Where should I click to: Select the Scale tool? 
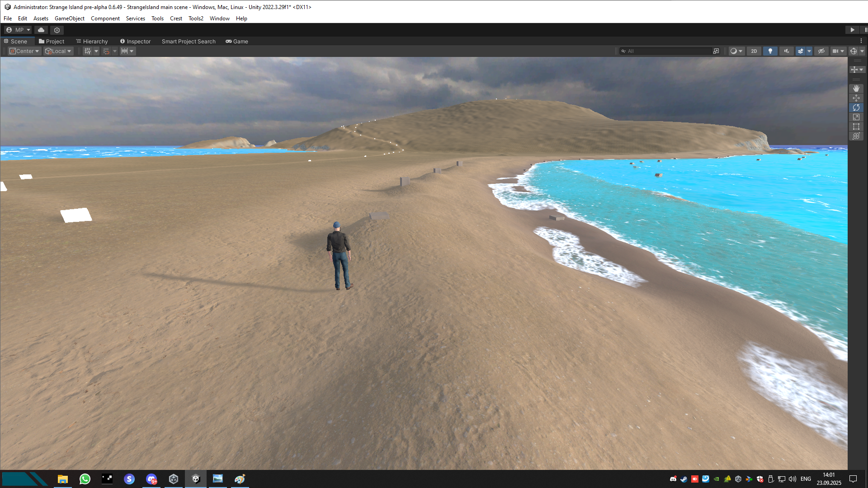pyautogui.click(x=856, y=117)
